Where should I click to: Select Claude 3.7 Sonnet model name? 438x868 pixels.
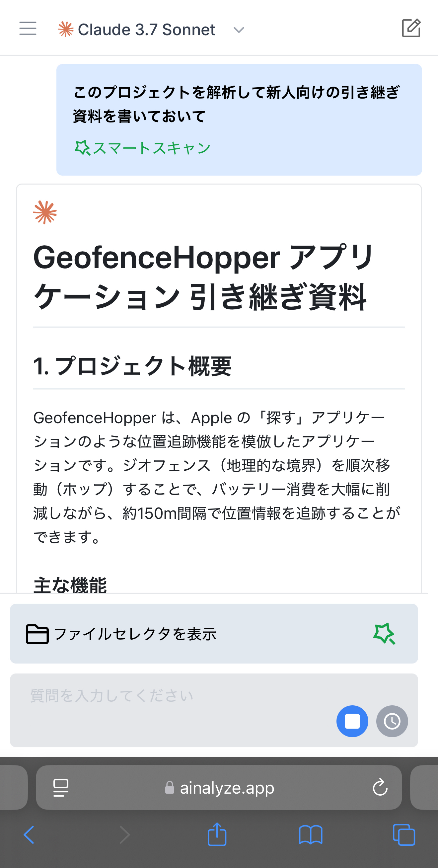coord(147,29)
